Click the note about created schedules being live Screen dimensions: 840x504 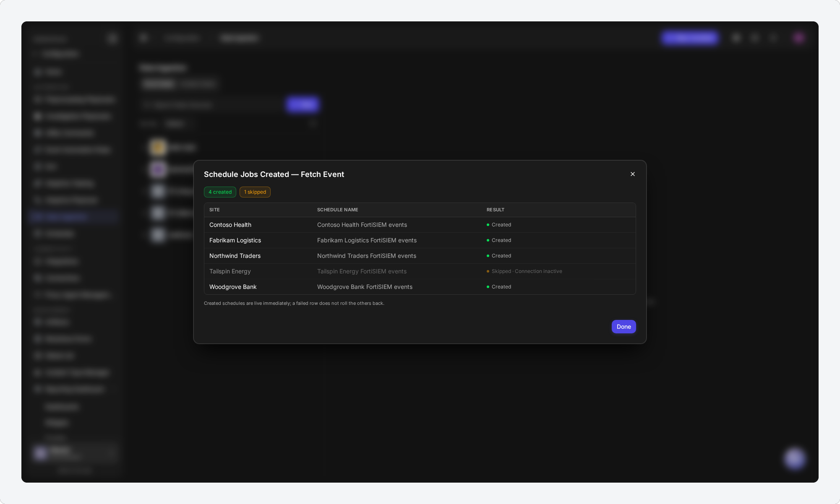pos(294,303)
